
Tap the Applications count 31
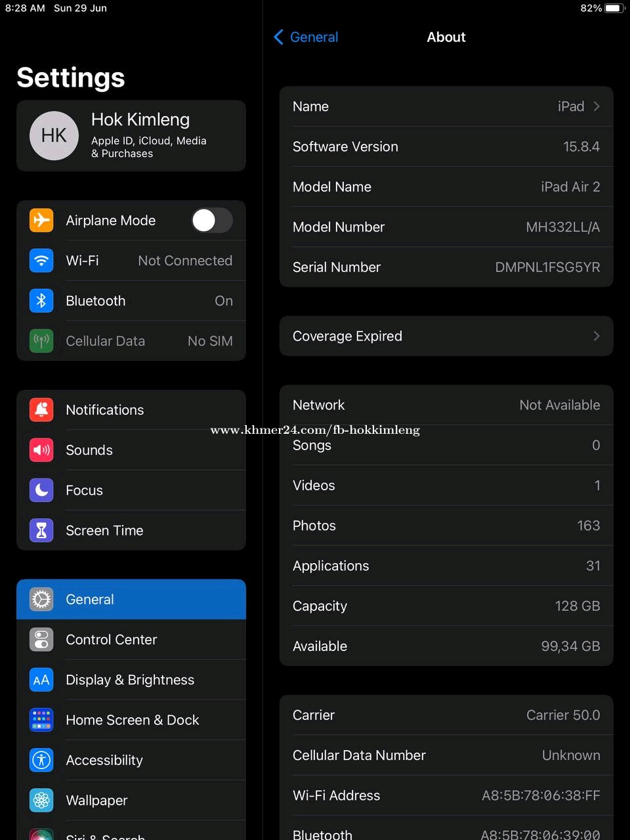coord(593,566)
